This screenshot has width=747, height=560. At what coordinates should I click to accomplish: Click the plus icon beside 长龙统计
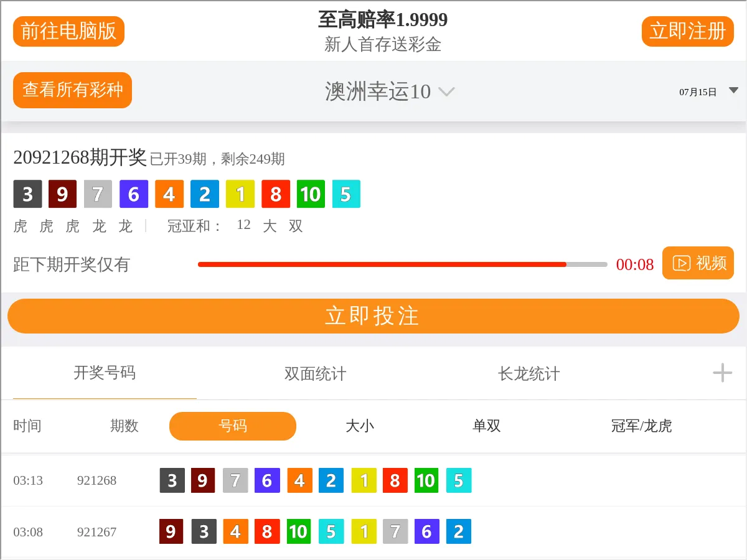pyautogui.click(x=722, y=373)
